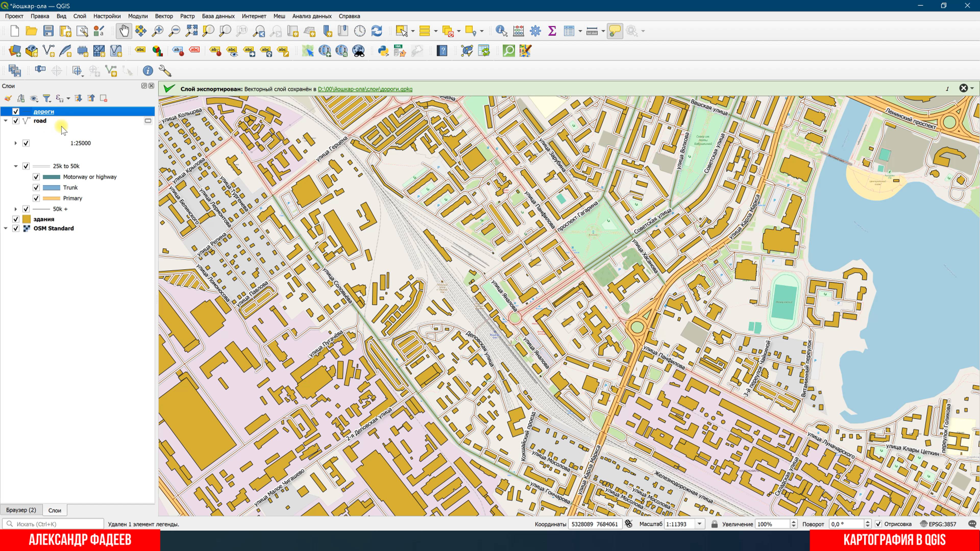The height and width of the screenshot is (551, 980).
Task: Select the Pan Map tool
Action: [124, 31]
